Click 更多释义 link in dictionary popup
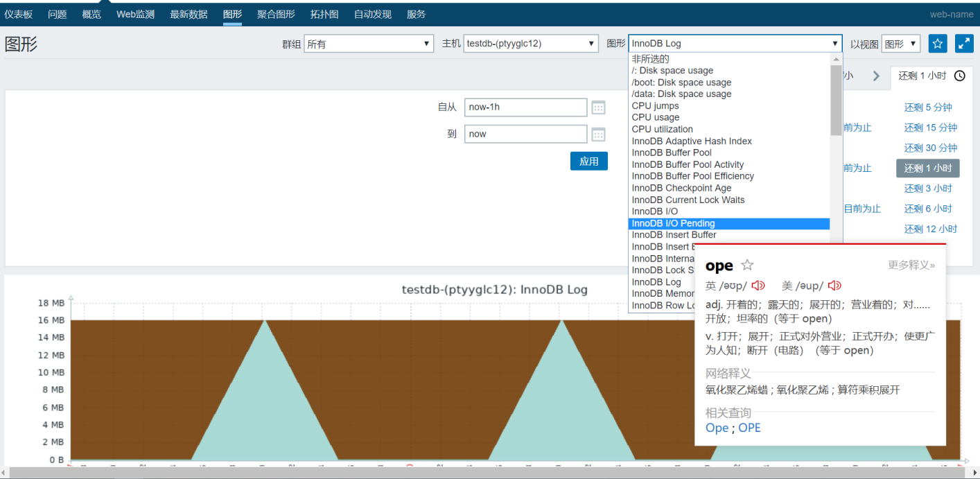The image size is (980, 479). point(911,265)
